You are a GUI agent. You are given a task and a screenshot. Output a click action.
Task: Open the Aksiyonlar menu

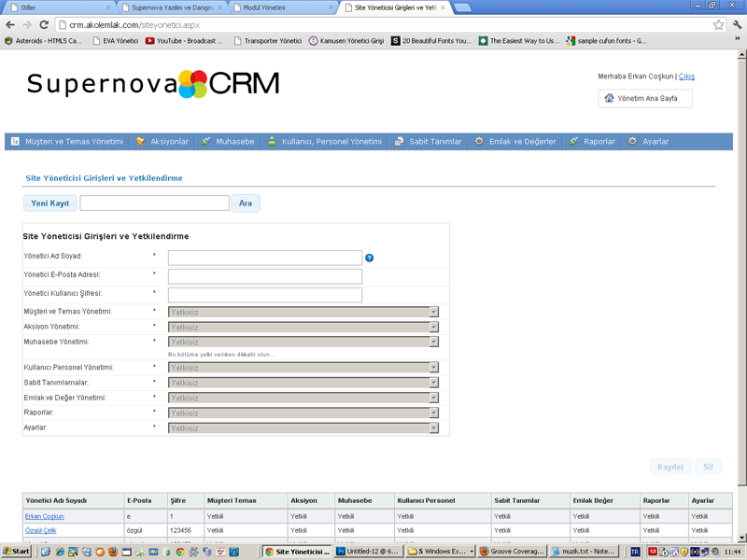162,142
